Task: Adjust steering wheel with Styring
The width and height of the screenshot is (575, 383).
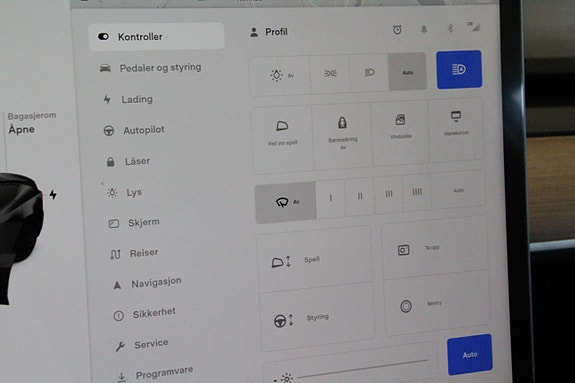Action: click(318, 318)
